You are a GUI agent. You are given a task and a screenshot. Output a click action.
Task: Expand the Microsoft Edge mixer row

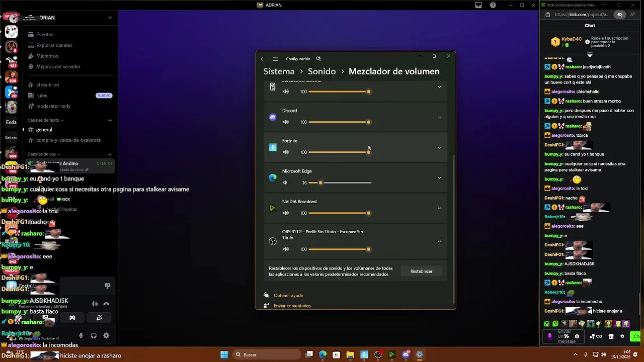[x=439, y=178]
